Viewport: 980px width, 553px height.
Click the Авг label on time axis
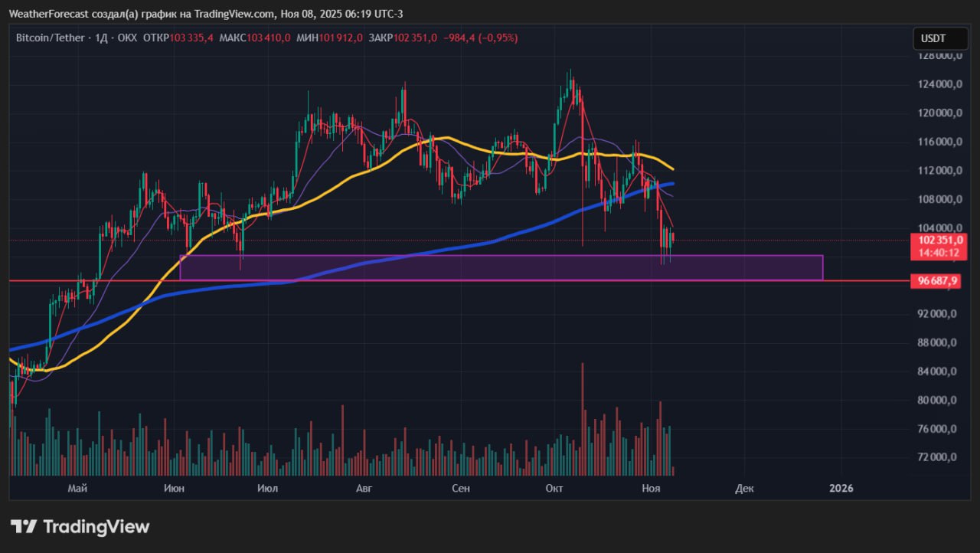[364, 488]
